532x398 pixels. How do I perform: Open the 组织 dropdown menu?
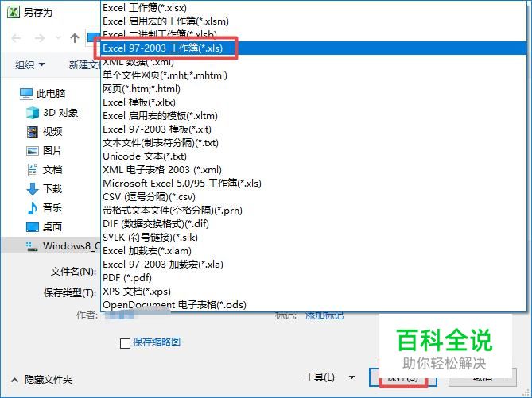(30, 64)
